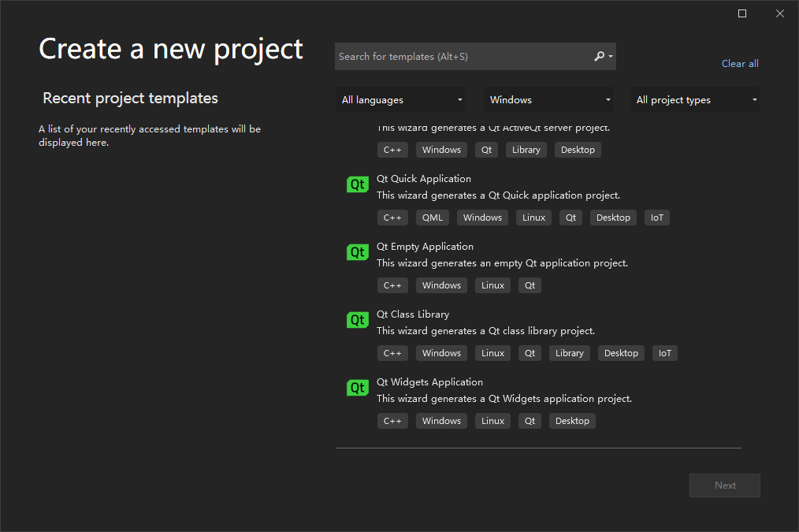This screenshot has height=532, width=799.
Task: Select the Qt Widgets Application template
Action: point(538,403)
